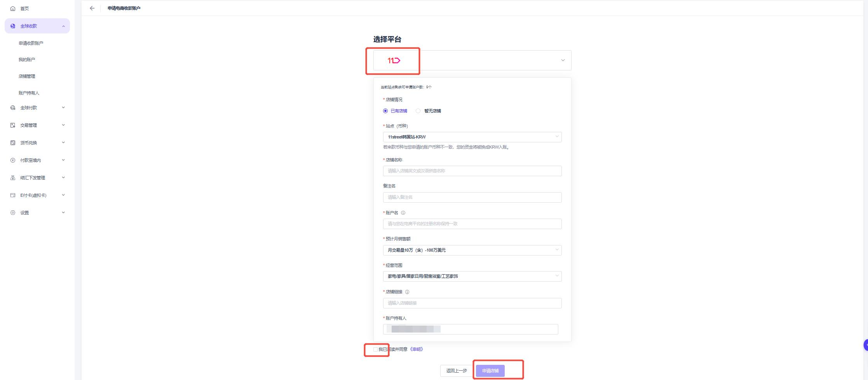Screen dimensions: 868x380
Task: Open the 预计月销售额 dropdown
Action: pyautogui.click(x=472, y=250)
